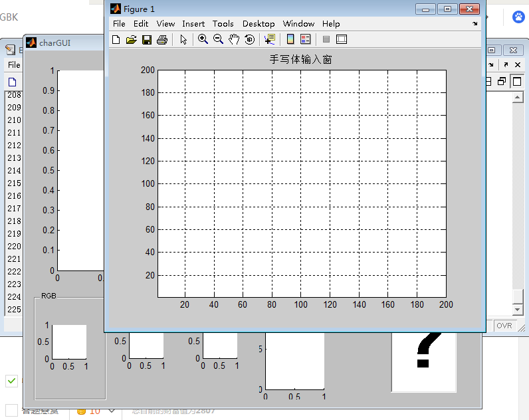Activate the Data Cursor tool
Screen dimensions: 529x420
pos(270,39)
